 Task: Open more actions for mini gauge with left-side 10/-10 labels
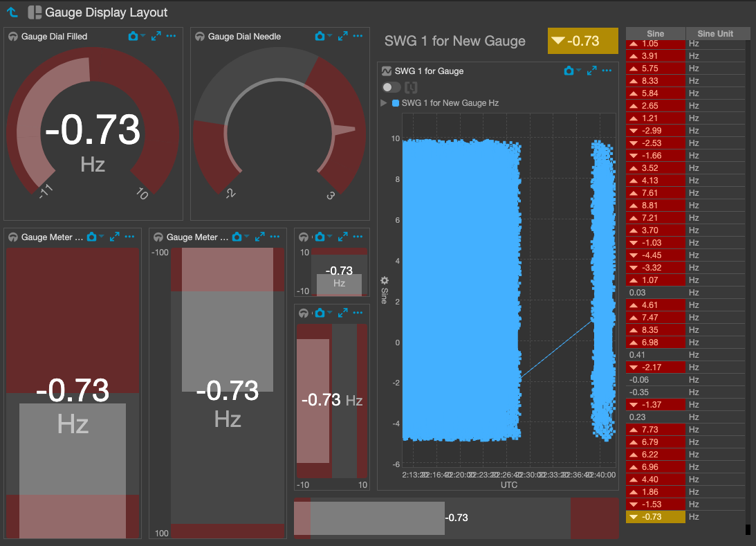point(358,237)
